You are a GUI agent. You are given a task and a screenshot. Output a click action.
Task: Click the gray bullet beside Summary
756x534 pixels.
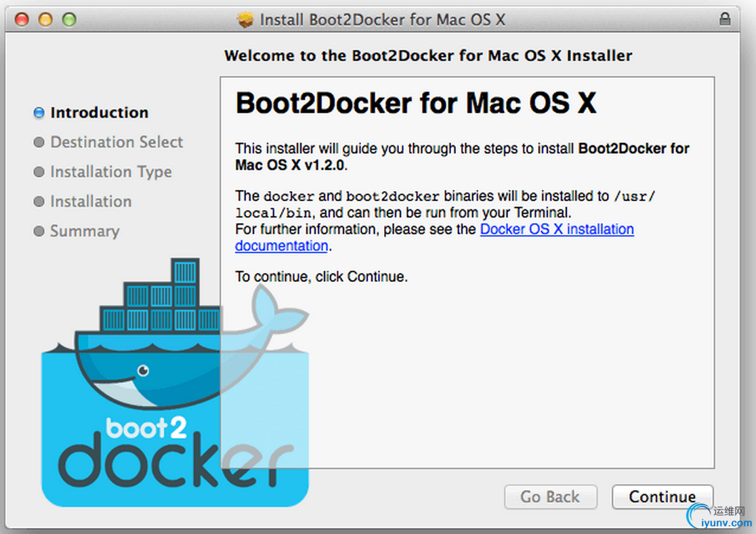[39, 231]
